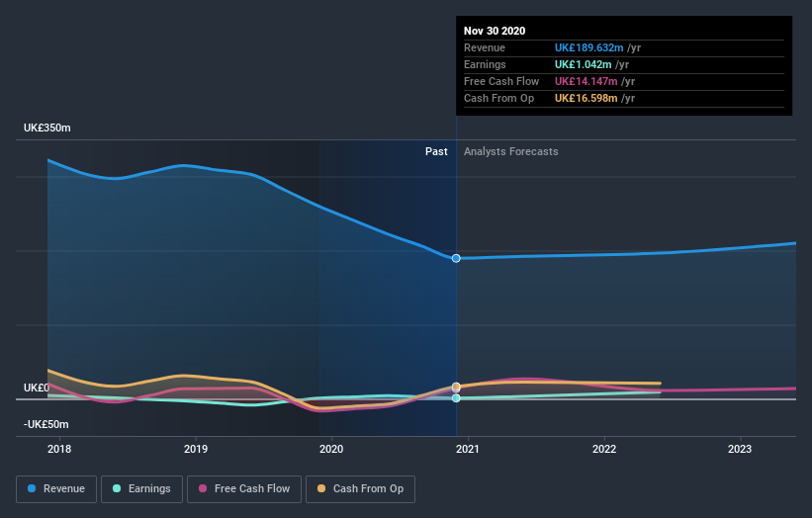Click the 'Revenue' row label in tooltip
This screenshot has width=812, height=518.
click(485, 47)
